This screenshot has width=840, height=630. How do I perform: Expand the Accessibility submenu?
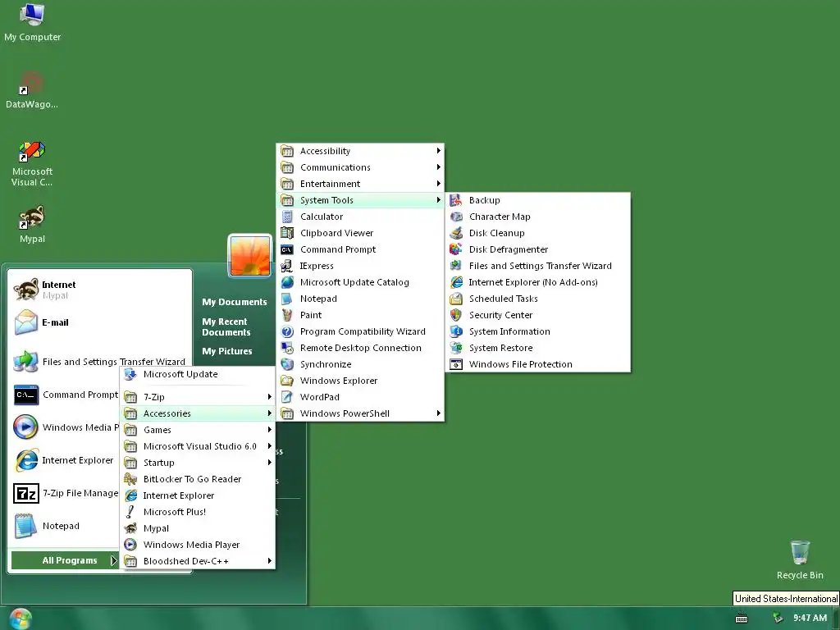(361, 151)
